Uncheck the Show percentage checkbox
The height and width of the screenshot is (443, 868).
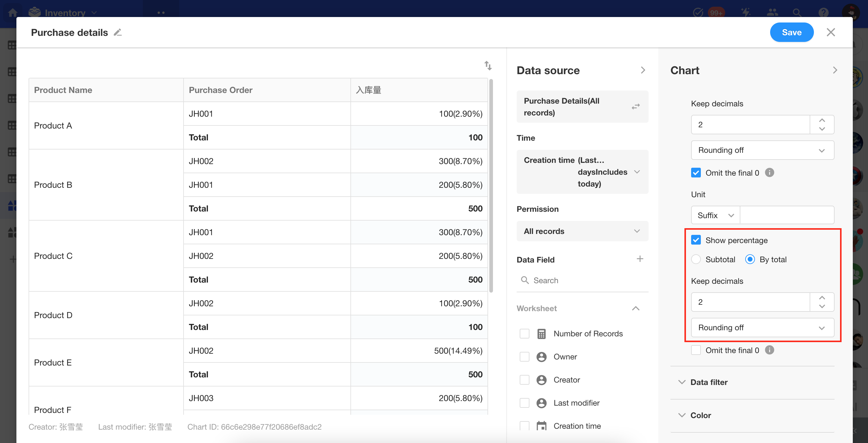tap(696, 240)
